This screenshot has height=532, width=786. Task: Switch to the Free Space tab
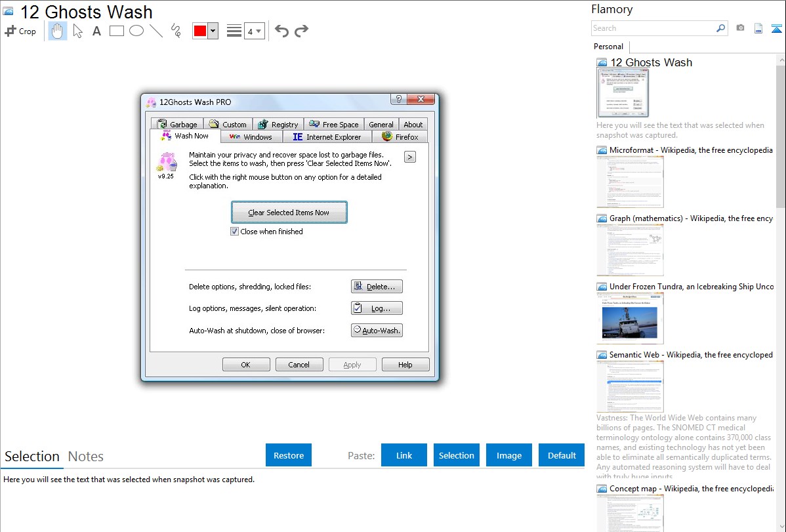pyautogui.click(x=334, y=124)
